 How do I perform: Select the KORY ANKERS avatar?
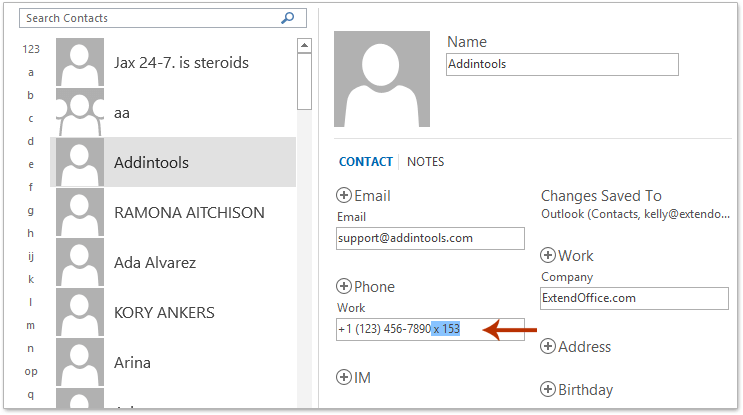pyautogui.click(x=80, y=312)
